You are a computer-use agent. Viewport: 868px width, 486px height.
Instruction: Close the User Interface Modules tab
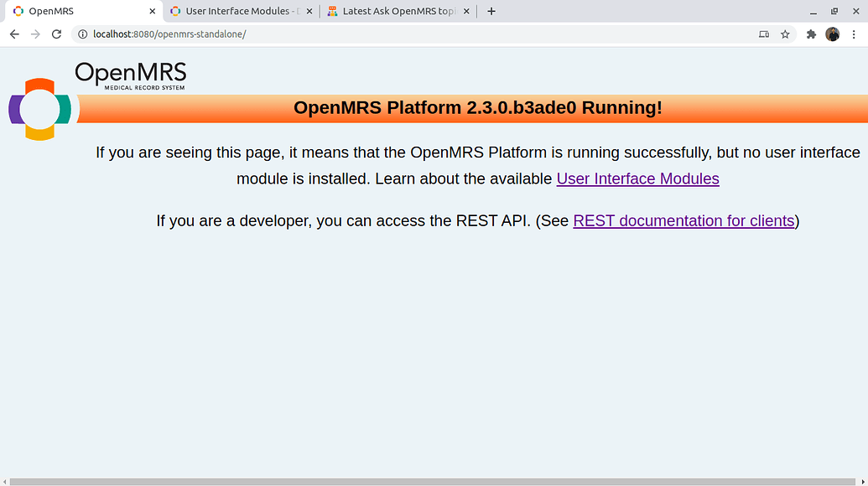coord(309,11)
